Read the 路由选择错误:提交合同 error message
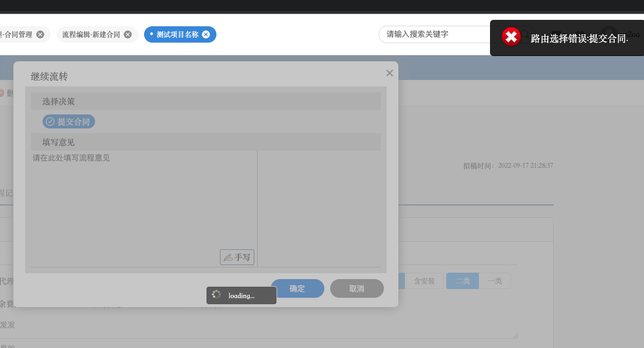Image resolution: width=644 pixels, height=348 pixels. tap(579, 39)
